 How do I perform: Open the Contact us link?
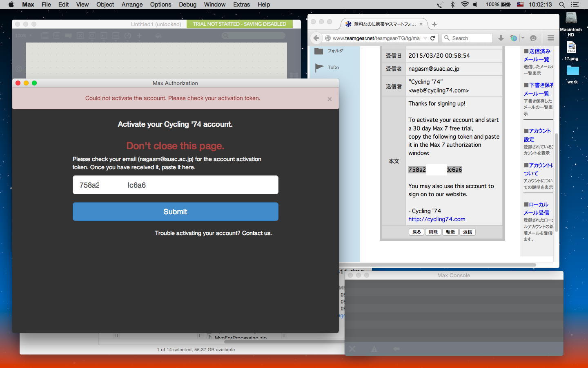[257, 233]
